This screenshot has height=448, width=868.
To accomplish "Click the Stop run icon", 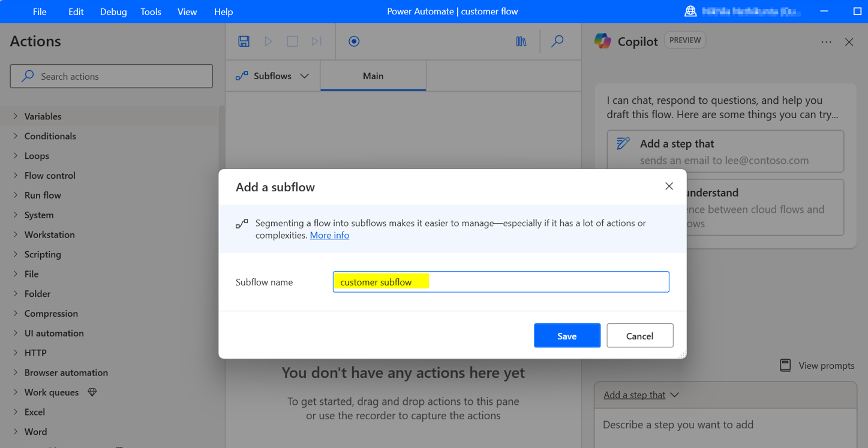I will (x=292, y=41).
